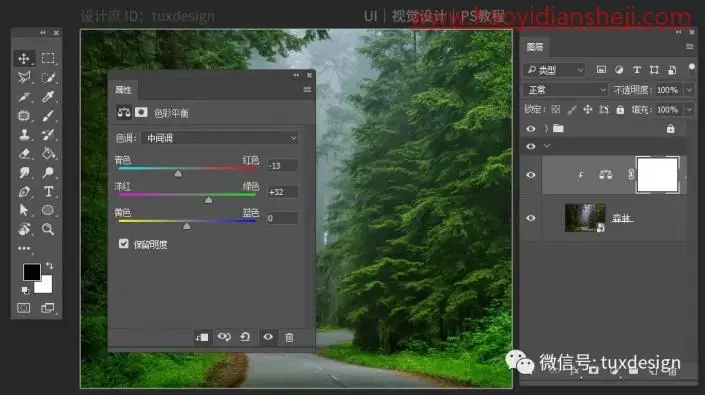Select the 图层 Layers tab
This screenshot has width=705, height=395.
535,47
